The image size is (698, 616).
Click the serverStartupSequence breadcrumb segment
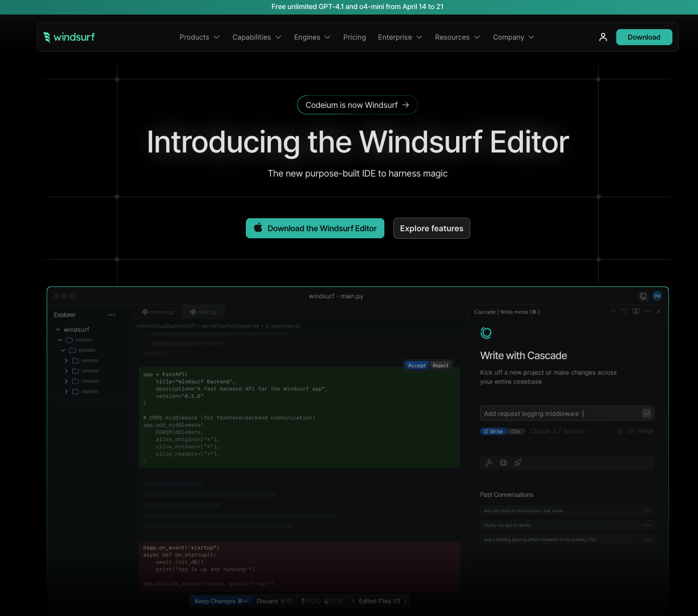coord(230,326)
